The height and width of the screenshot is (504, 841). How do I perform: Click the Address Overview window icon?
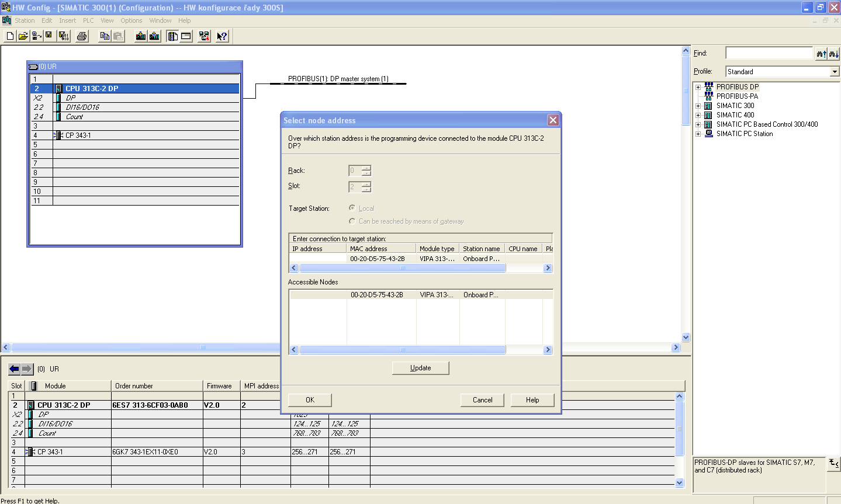point(186,36)
